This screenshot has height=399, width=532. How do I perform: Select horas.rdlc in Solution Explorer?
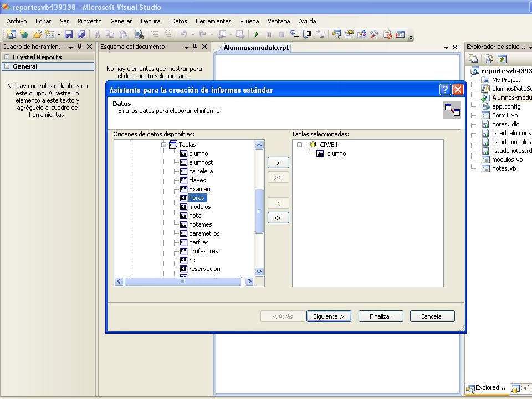[505, 124]
